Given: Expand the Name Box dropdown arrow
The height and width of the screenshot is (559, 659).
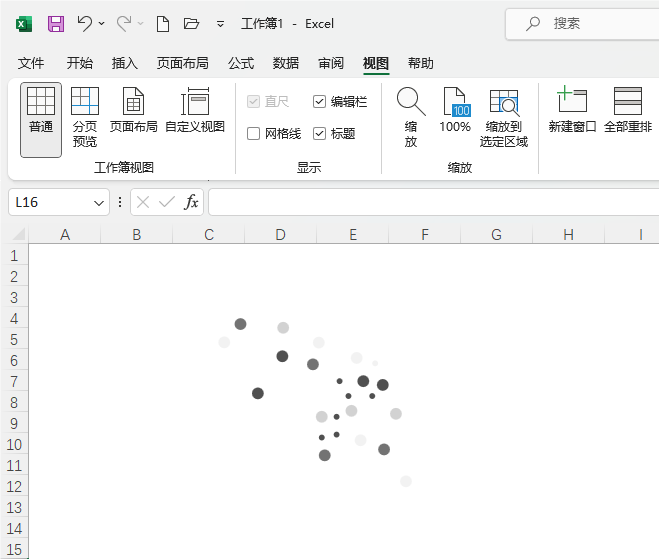Looking at the screenshot, I should [99, 203].
